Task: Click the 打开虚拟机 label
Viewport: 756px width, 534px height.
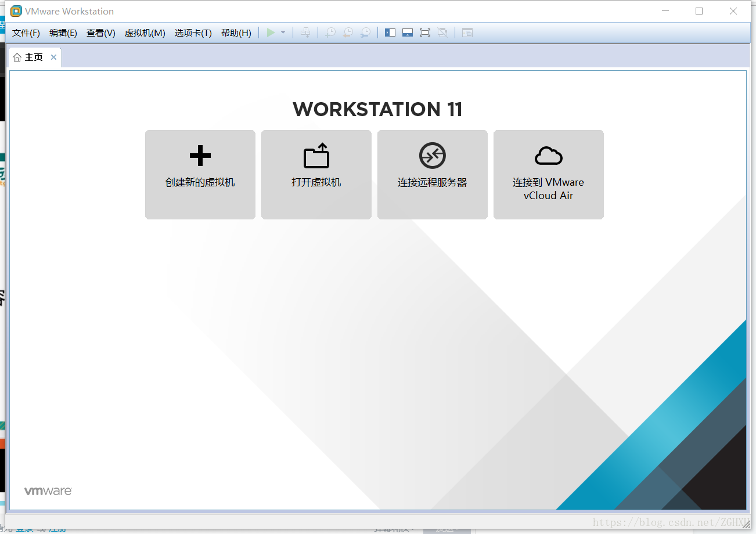Action: (316, 182)
